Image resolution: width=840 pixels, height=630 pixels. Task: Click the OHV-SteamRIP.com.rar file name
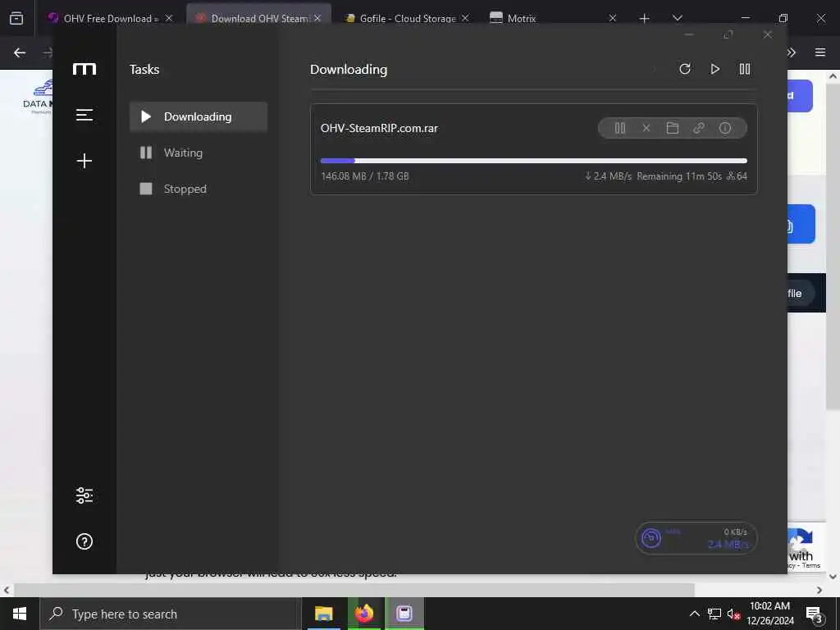click(379, 128)
